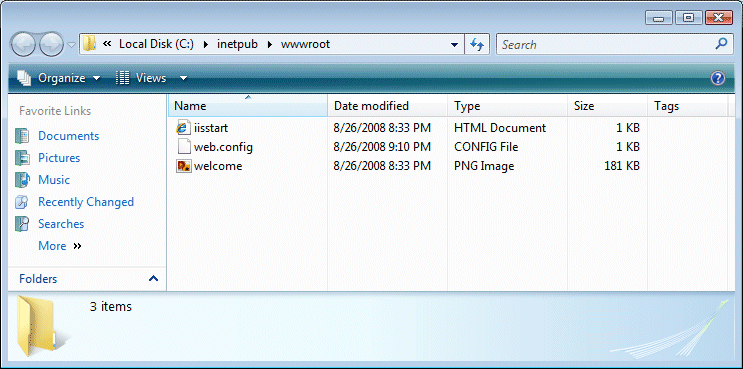Image resolution: width=743 pixels, height=369 pixels.
Task: Open the Views dropdown arrow
Action: coord(183,79)
